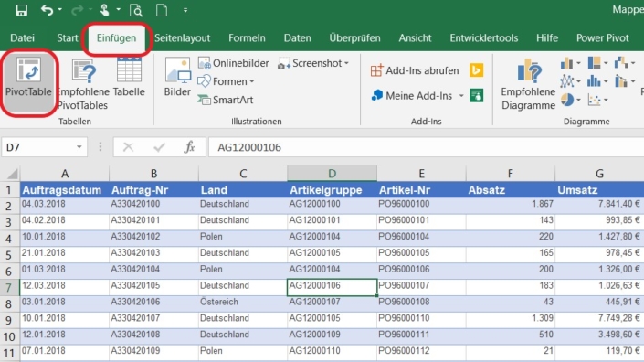The image size is (644, 362).
Task: Insert statistic chart icon
Action: [x=597, y=81]
